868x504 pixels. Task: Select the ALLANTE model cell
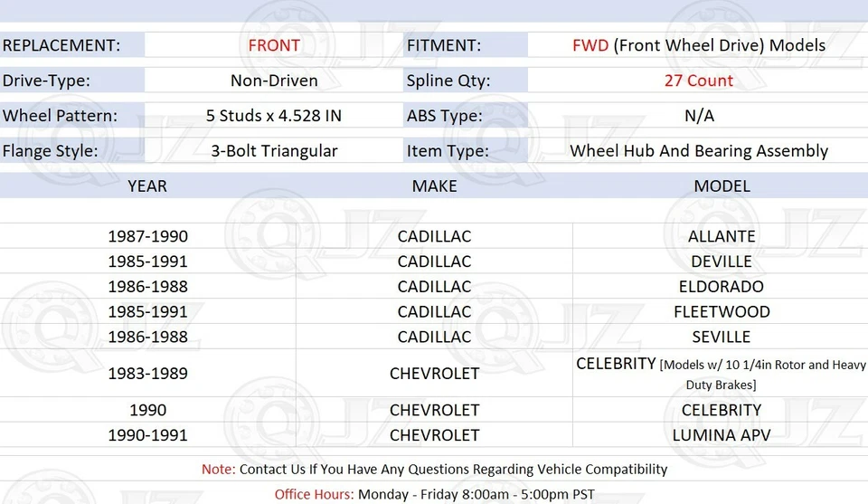(x=722, y=236)
